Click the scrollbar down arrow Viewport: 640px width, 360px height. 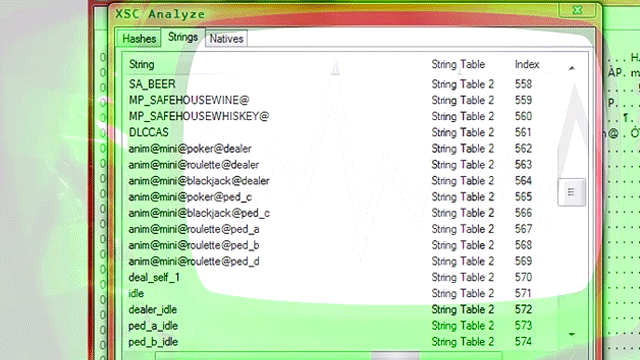[x=572, y=334]
